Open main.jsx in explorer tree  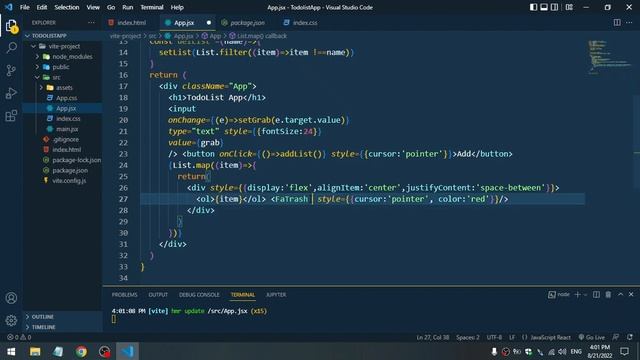coord(62,129)
